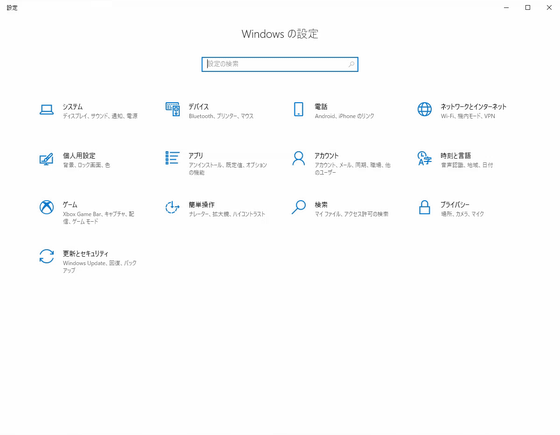Open the globe icon for ネットワークとインターネット

(x=425, y=109)
